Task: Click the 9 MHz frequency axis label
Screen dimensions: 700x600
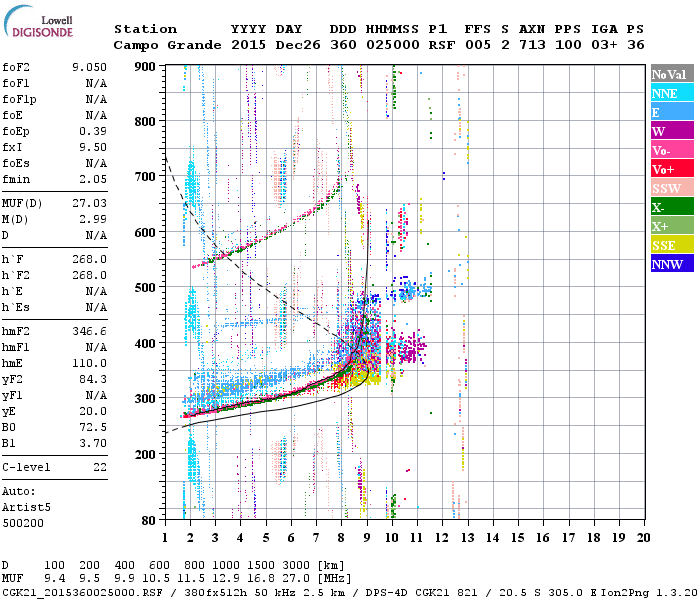Action: 367,538
